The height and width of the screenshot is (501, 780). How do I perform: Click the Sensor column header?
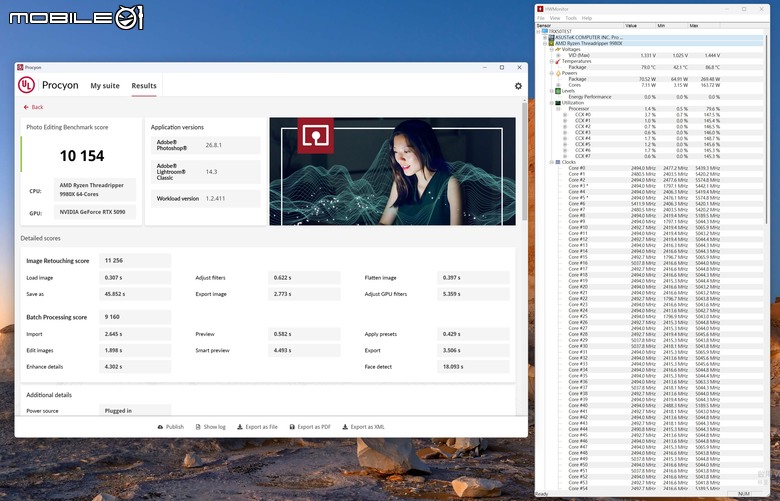click(580, 25)
